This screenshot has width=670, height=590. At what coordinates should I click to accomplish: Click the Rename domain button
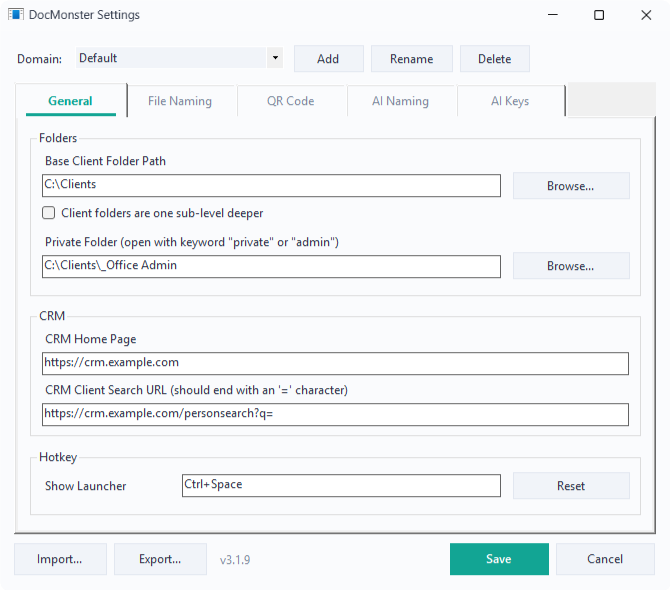click(x=411, y=59)
